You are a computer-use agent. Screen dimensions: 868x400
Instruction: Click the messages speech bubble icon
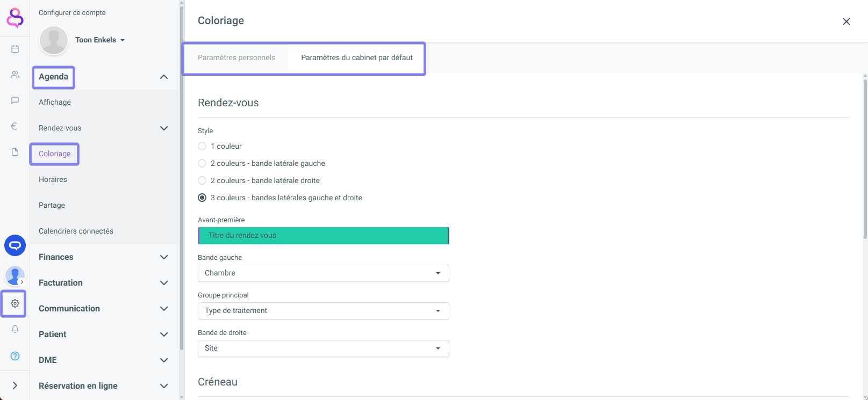(x=15, y=100)
